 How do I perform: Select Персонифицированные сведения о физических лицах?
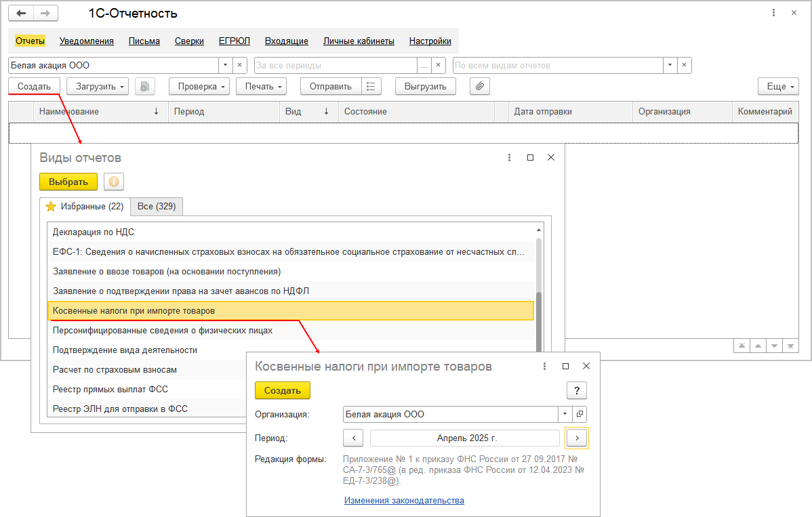[x=291, y=331]
